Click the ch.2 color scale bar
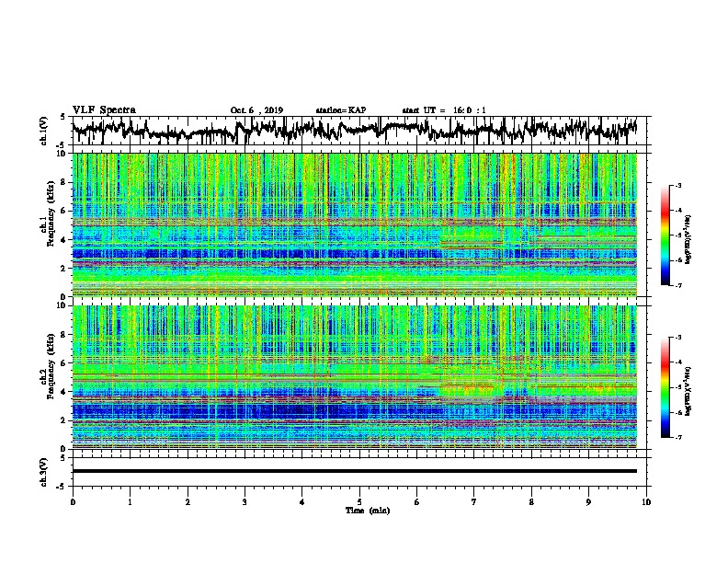 665,387
